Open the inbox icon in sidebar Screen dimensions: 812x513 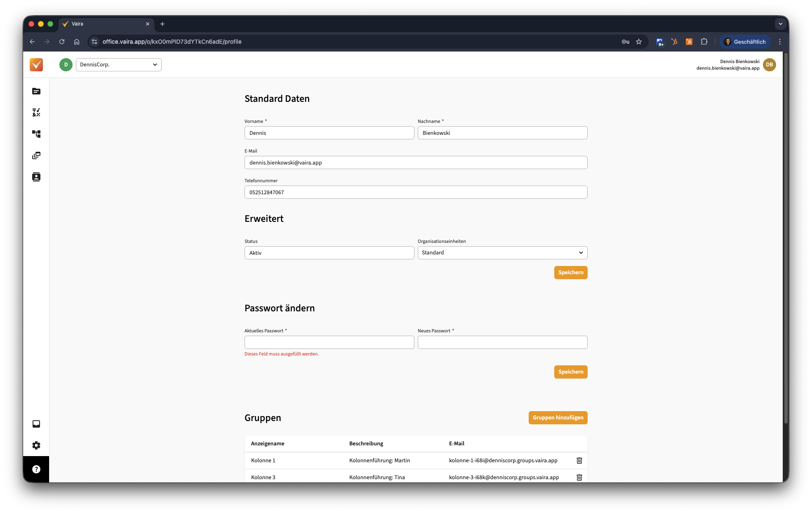pos(36,424)
